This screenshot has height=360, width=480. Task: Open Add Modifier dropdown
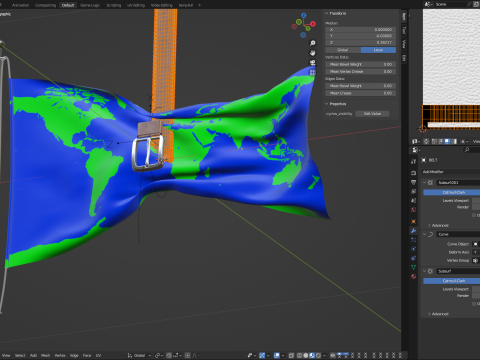pos(451,172)
